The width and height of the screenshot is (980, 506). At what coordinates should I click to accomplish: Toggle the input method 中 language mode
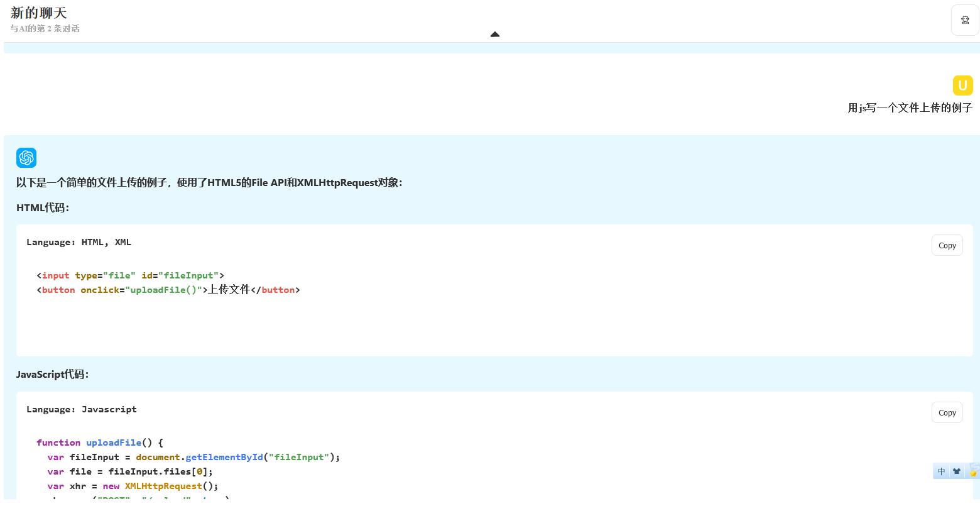click(941, 471)
